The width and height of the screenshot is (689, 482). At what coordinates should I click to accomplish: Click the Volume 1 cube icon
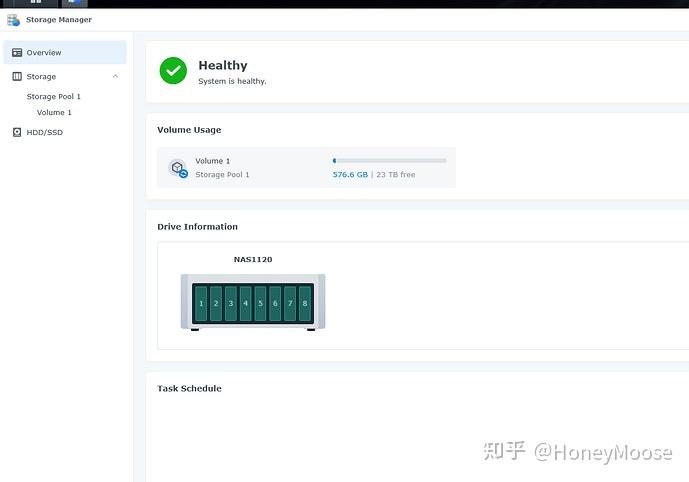(x=178, y=168)
